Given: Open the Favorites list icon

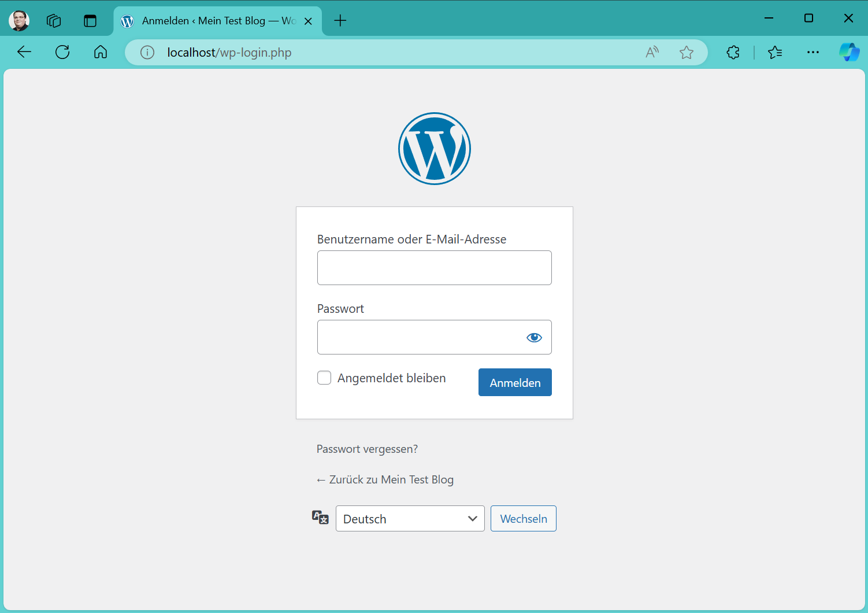Looking at the screenshot, I should pos(775,53).
